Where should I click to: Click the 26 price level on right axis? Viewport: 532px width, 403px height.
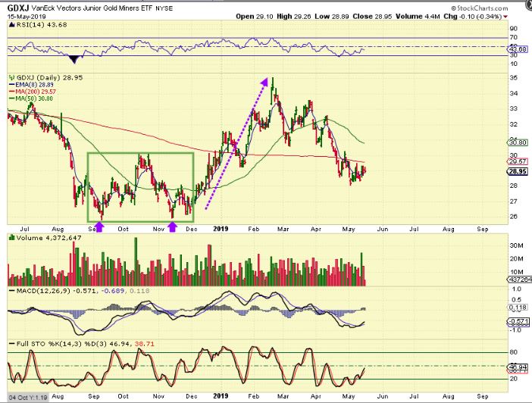(x=513, y=217)
